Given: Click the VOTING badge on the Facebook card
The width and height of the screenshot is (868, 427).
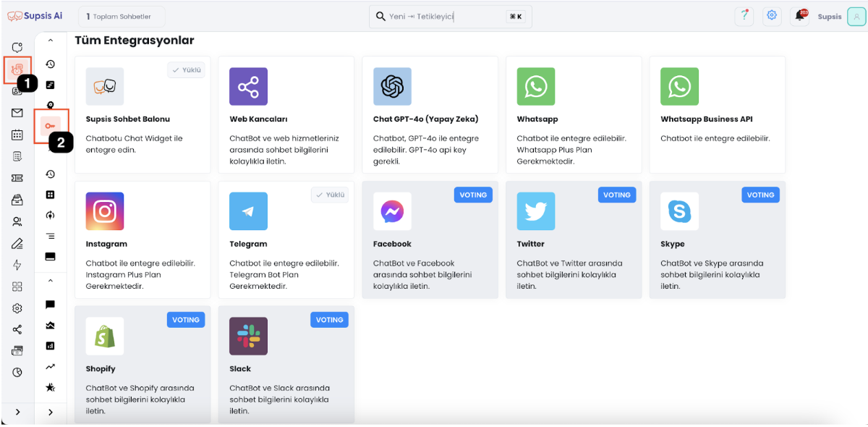Looking at the screenshot, I should tap(473, 195).
